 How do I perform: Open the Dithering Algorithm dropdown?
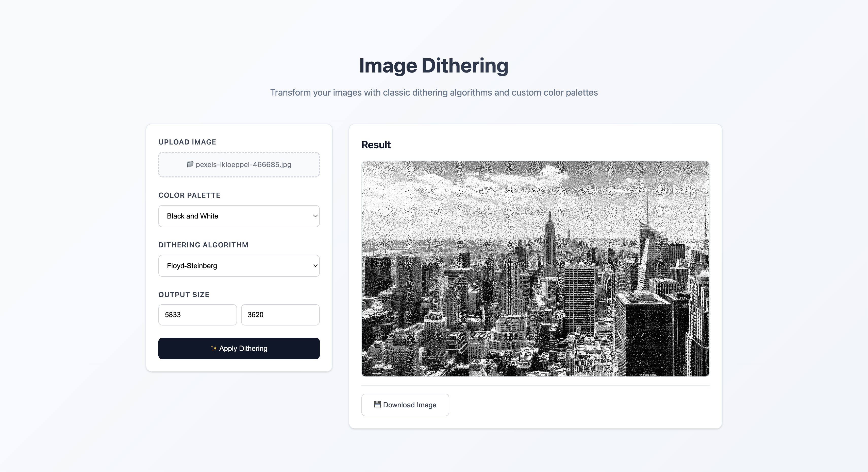(239, 266)
